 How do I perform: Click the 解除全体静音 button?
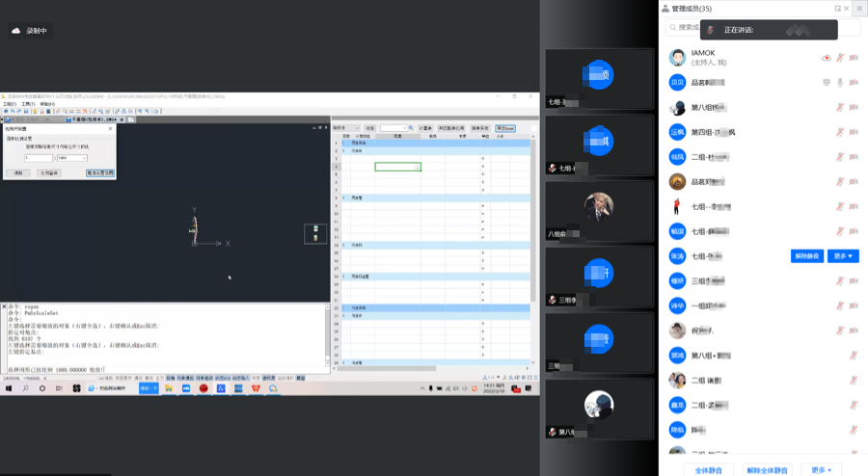(767, 470)
